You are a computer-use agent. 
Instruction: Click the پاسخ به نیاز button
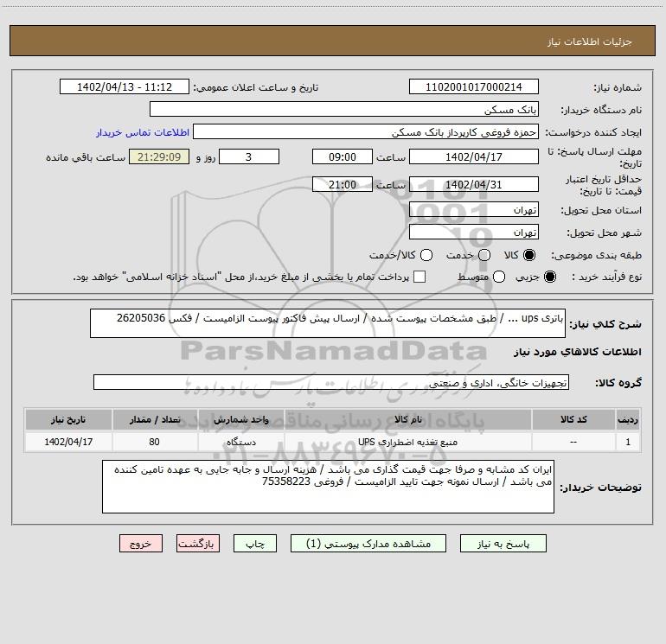tap(503, 543)
